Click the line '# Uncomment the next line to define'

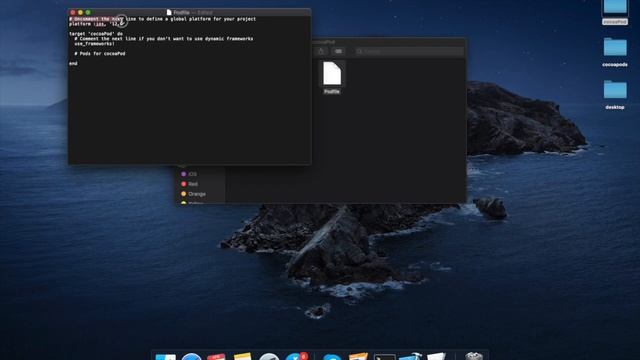pos(162,19)
